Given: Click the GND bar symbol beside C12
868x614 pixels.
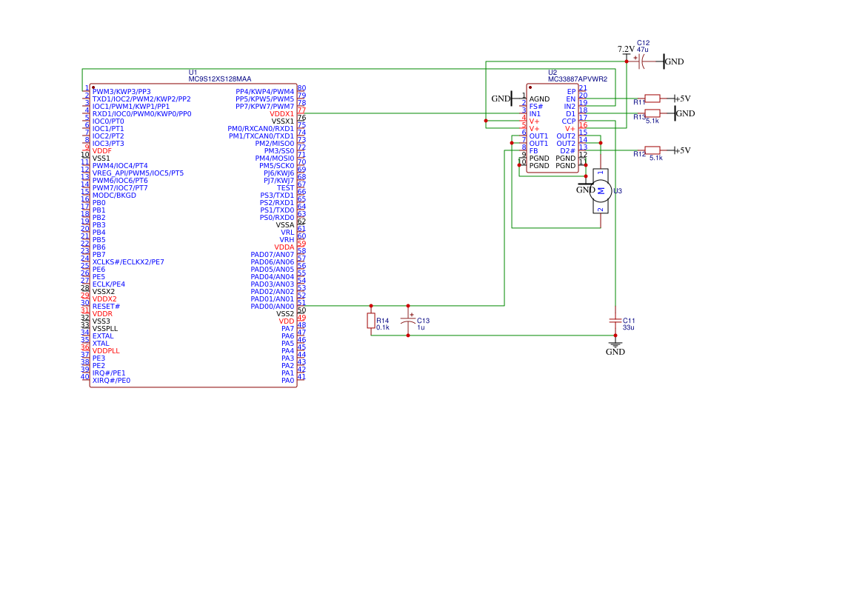Looking at the screenshot, I should pyautogui.click(x=664, y=61).
